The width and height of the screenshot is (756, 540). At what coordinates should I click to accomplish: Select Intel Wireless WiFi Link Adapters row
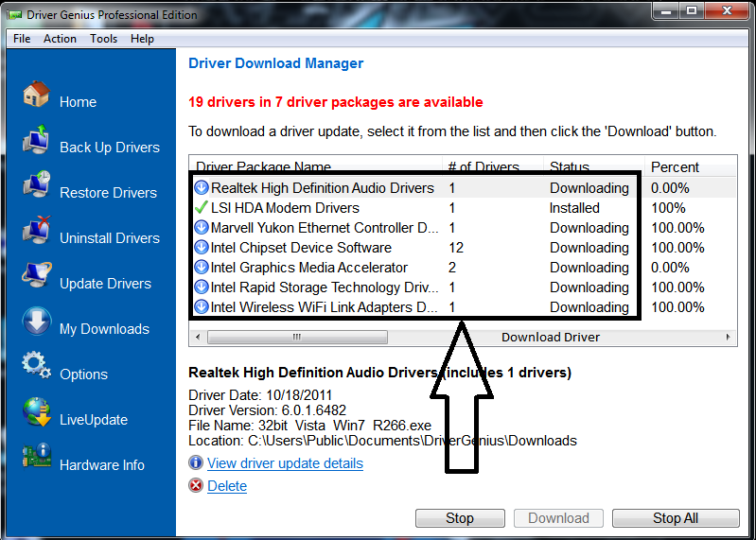point(463,306)
